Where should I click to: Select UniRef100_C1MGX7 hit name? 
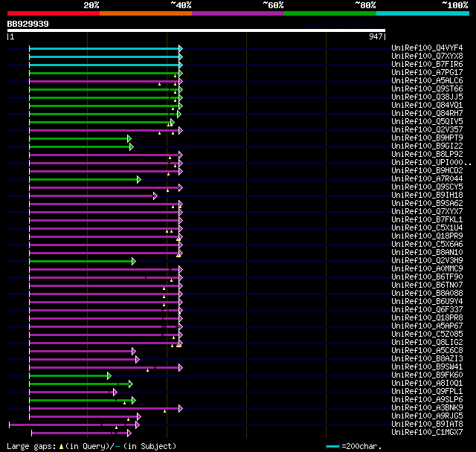[427, 433]
